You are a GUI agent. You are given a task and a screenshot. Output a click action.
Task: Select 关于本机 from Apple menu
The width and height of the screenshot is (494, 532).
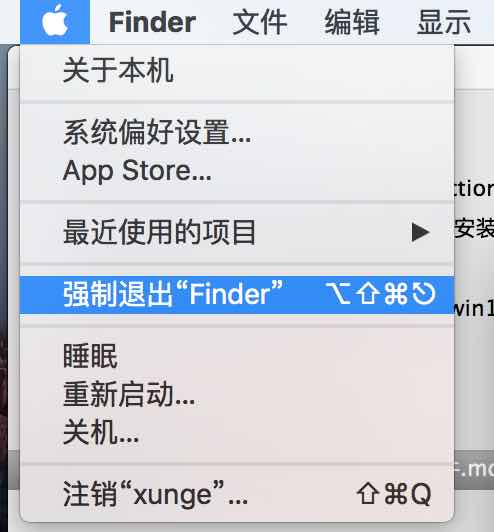click(x=237, y=71)
